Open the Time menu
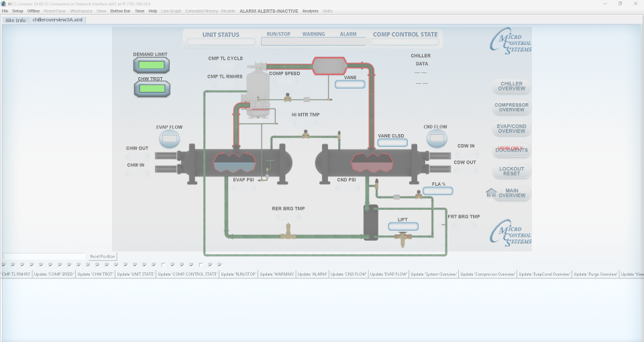Image resolution: width=644 pixels, height=342 pixels. click(140, 11)
